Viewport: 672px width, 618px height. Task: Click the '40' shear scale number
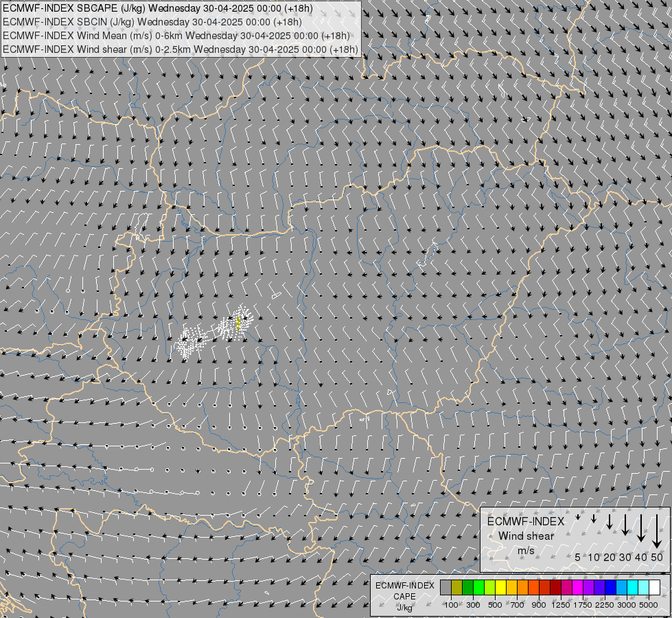tap(640, 557)
